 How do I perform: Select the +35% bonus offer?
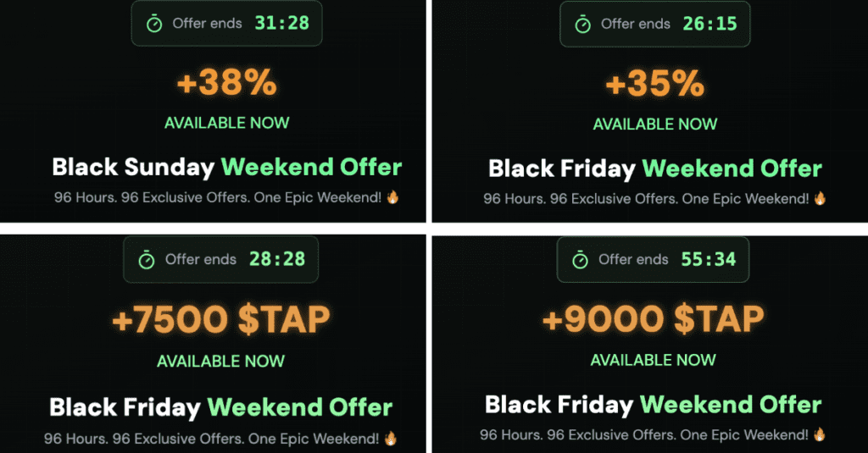pyautogui.click(x=654, y=83)
